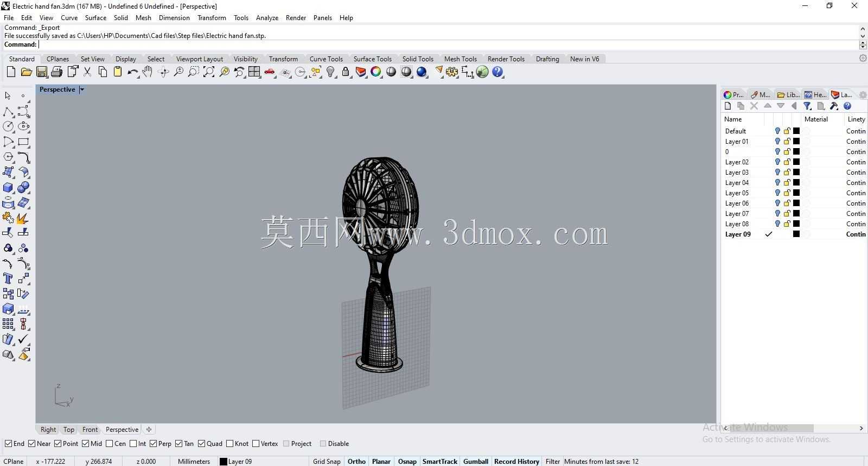Image resolution: width=868 pixels, height=466 pixels.
Task: Open the Default layer linetype dropdown
Action: (x=856, y=131)
